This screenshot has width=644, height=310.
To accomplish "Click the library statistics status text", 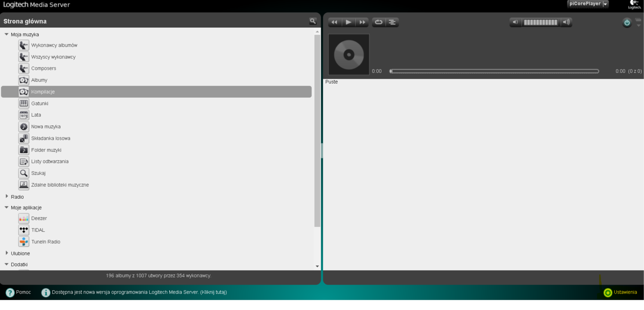I will 158,275.
